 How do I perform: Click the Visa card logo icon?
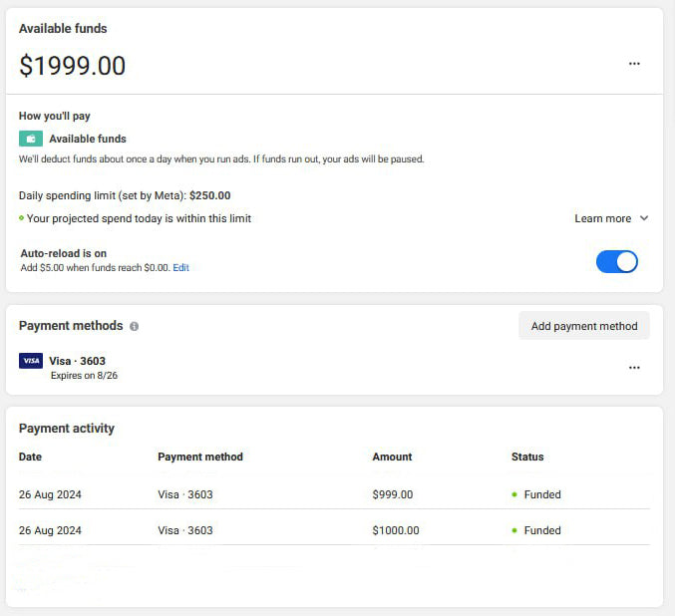point(31,361)
